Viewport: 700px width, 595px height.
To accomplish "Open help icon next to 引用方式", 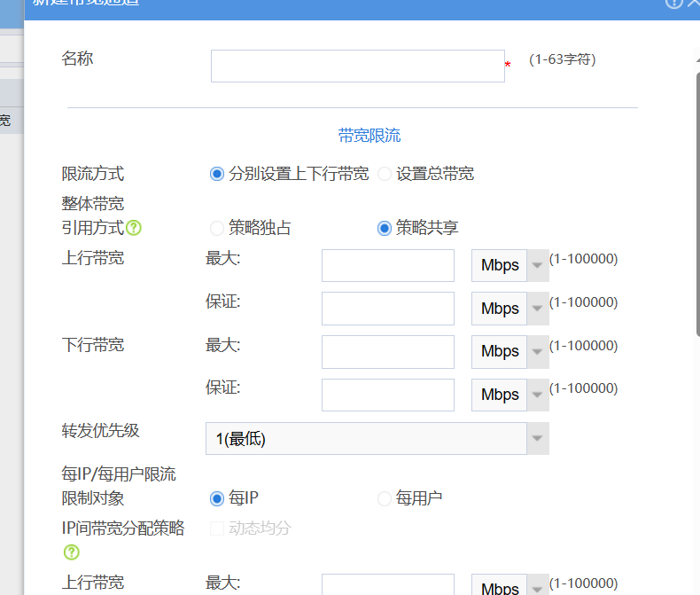I will pyautogui.click(x=134, y=228).
